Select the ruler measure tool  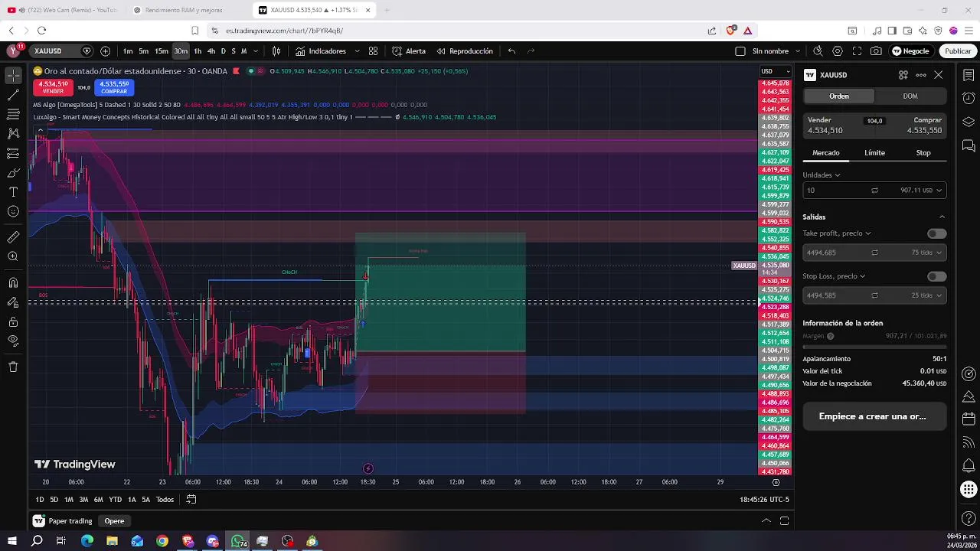click(13, 237)
